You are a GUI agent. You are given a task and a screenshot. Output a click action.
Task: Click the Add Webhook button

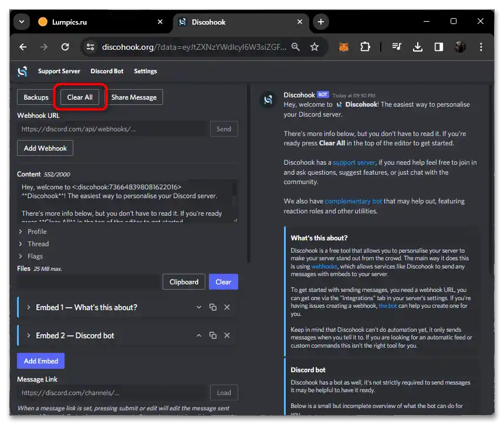point(45,148)
